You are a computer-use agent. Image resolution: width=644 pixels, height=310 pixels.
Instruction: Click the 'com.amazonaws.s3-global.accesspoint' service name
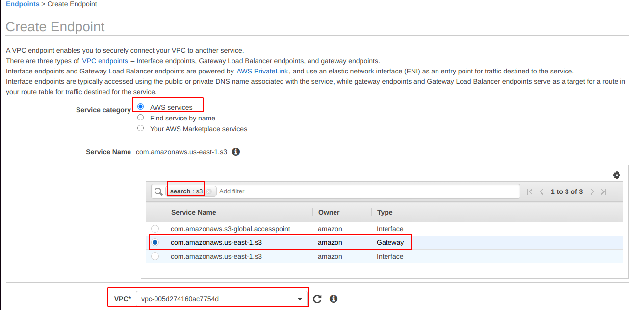[x=231, y=229]
